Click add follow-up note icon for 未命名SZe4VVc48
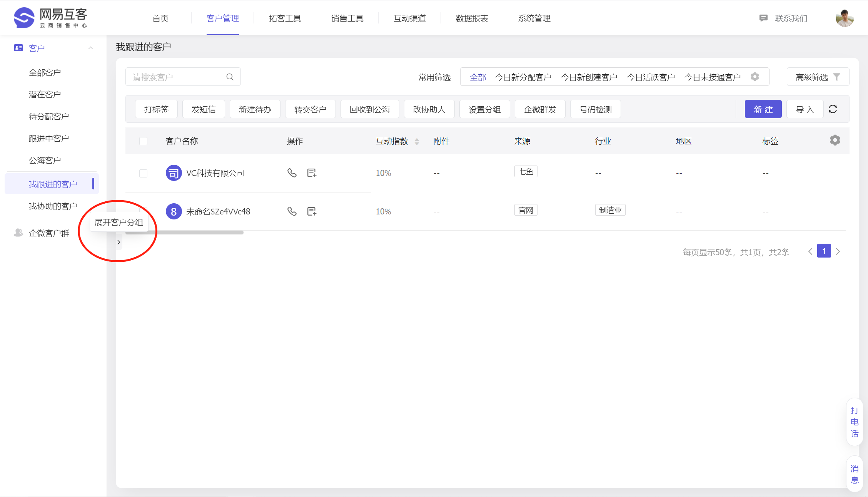 click(312, 211)
